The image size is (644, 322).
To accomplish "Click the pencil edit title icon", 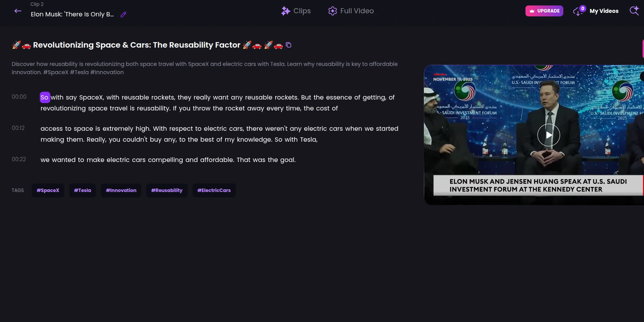I will click(123, 14).
